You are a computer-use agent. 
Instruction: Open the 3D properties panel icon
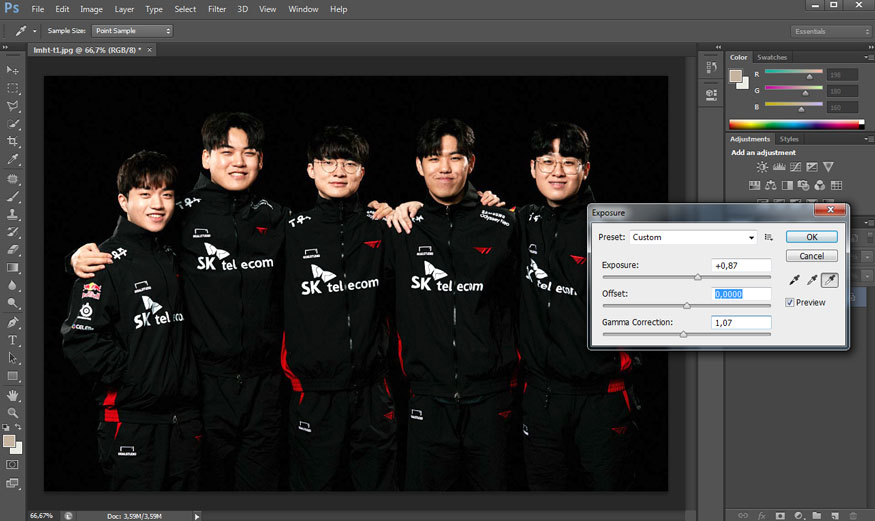tap(711, 94)
